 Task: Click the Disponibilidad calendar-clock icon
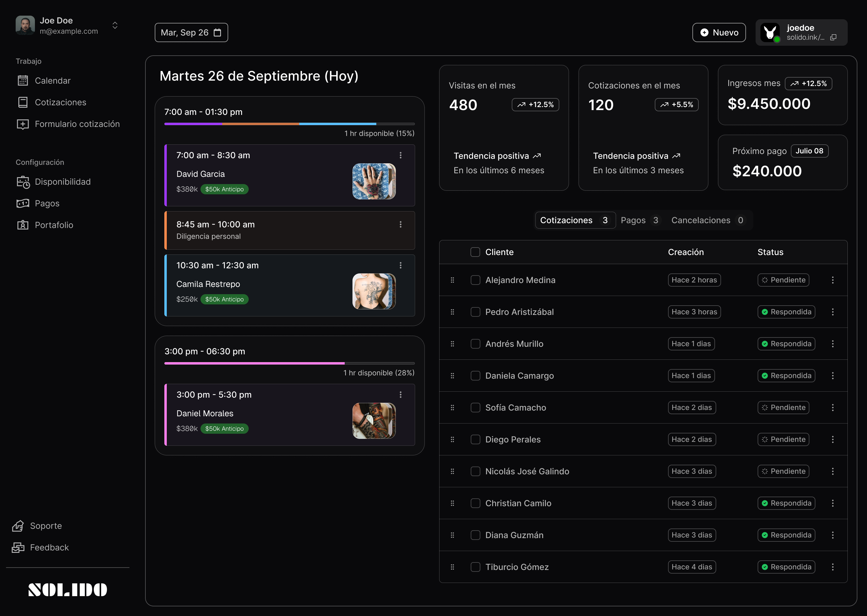point(23,182)
